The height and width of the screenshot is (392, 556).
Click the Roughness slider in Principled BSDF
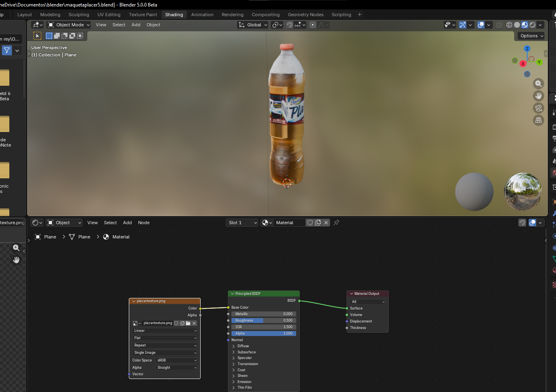tap(263, 321)
